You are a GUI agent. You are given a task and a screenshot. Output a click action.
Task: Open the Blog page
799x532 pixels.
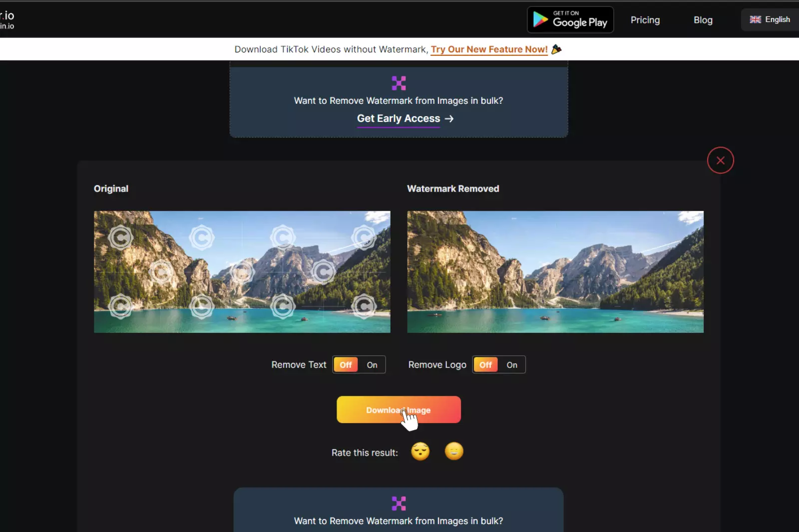pos(703,20)
